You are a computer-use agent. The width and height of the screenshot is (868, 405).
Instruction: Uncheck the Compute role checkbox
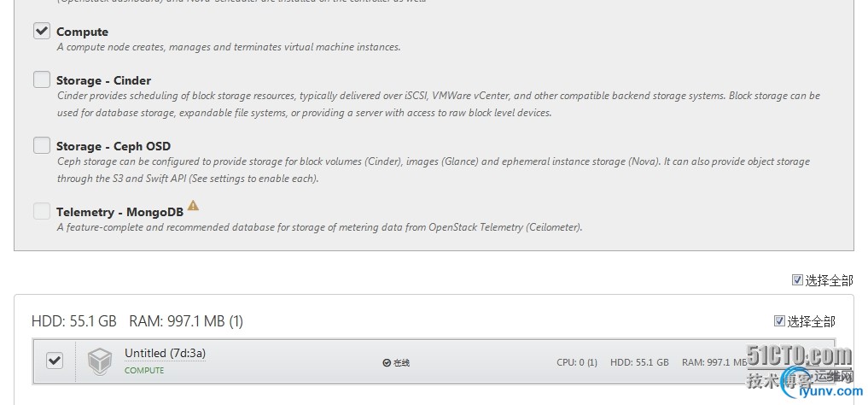42,31
